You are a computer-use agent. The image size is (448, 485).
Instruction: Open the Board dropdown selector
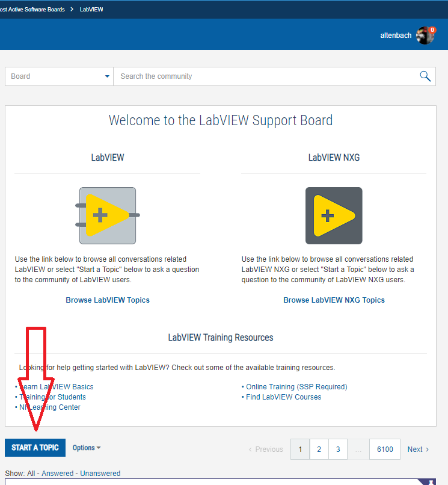[59, 76]
